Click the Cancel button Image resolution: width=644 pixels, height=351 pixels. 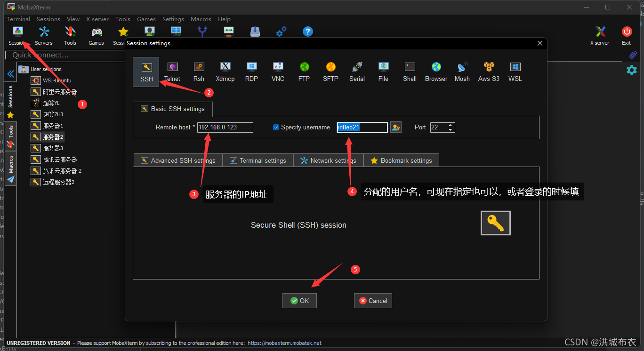click(373, 301)
